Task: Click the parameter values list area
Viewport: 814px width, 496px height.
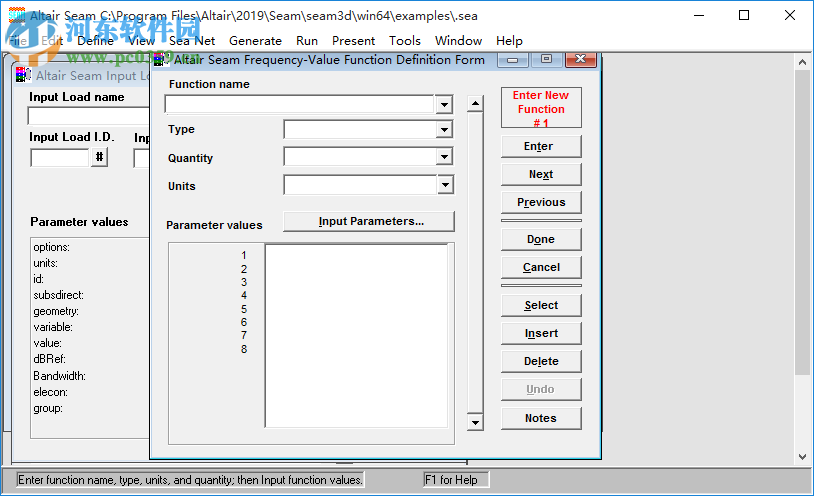Action: click(x=356, y=336)
